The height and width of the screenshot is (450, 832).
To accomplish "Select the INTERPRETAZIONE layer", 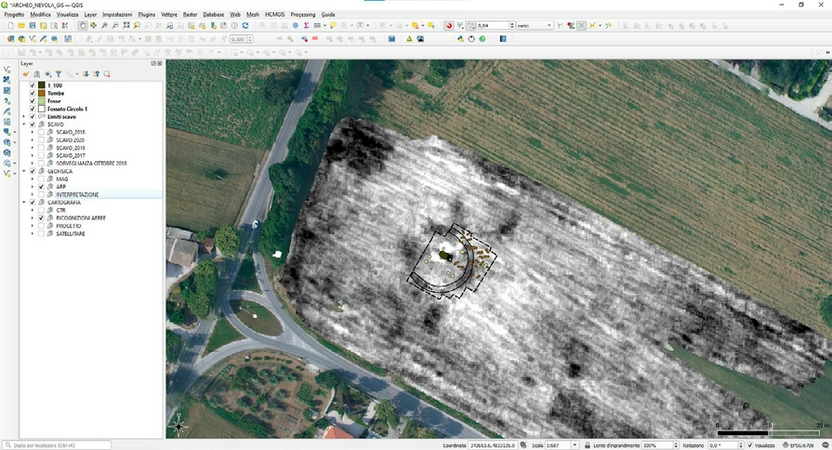I will click(x=78, y=195).
